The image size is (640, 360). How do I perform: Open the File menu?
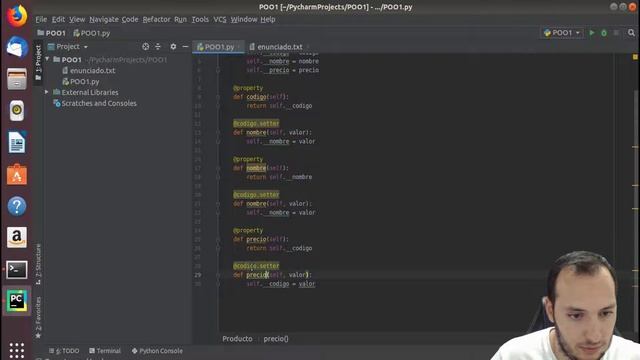click(x=41, y=19)
